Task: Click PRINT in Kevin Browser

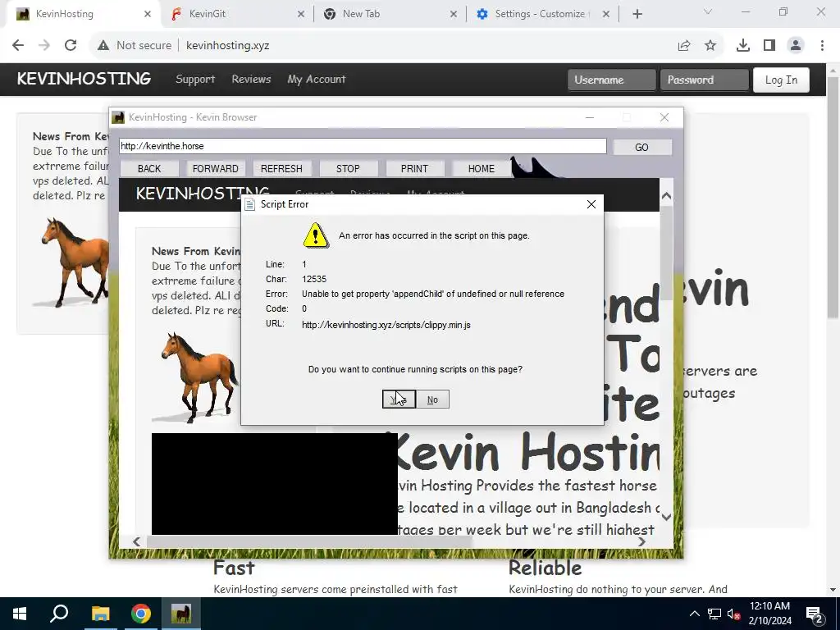Action: (414, 169)
